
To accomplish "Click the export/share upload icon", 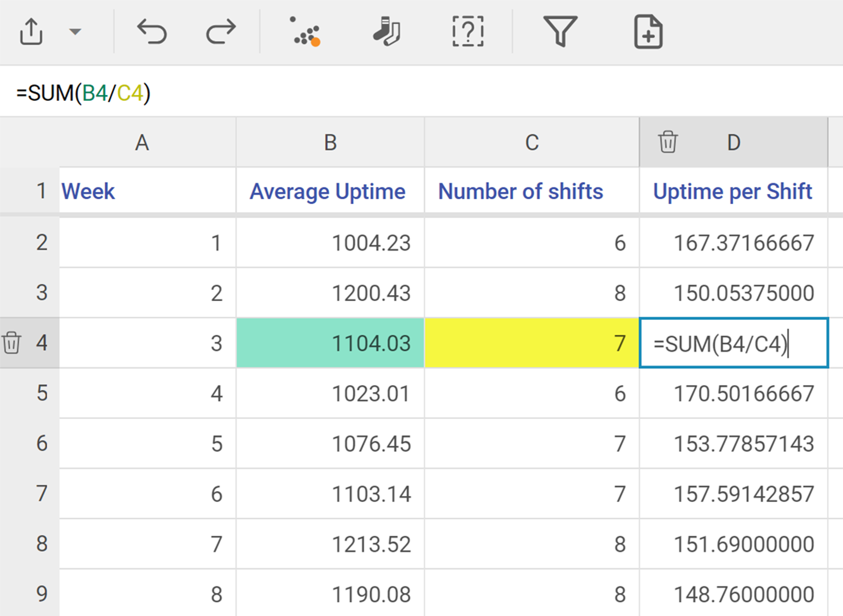I will pyautogui.click(x=31, y=32).
